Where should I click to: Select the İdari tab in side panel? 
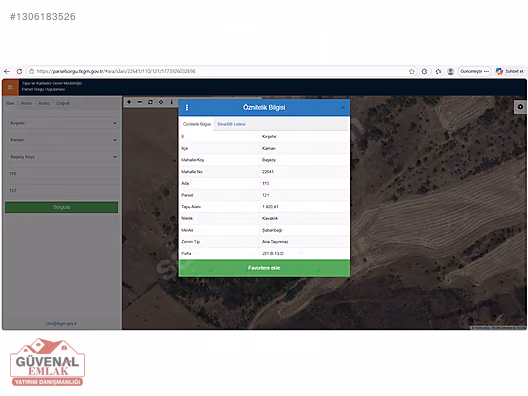[10, 103]
